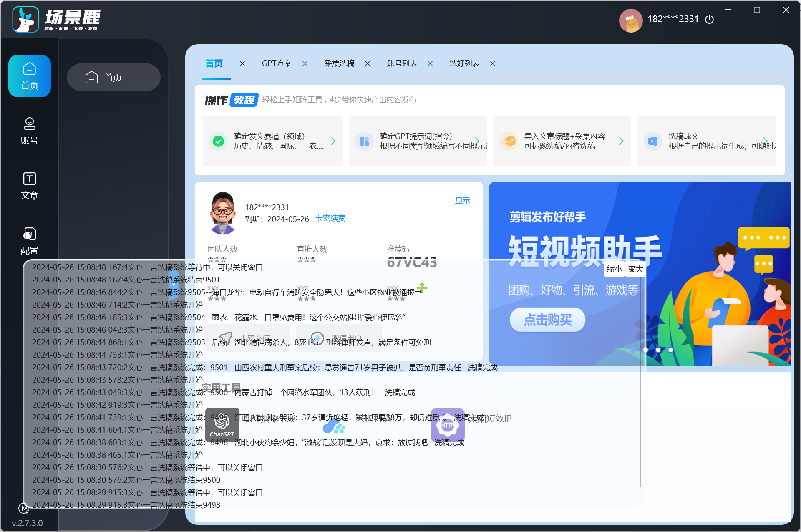
Task: Expand the 洗稿成文 card chevron
Action: pos(766,141)
